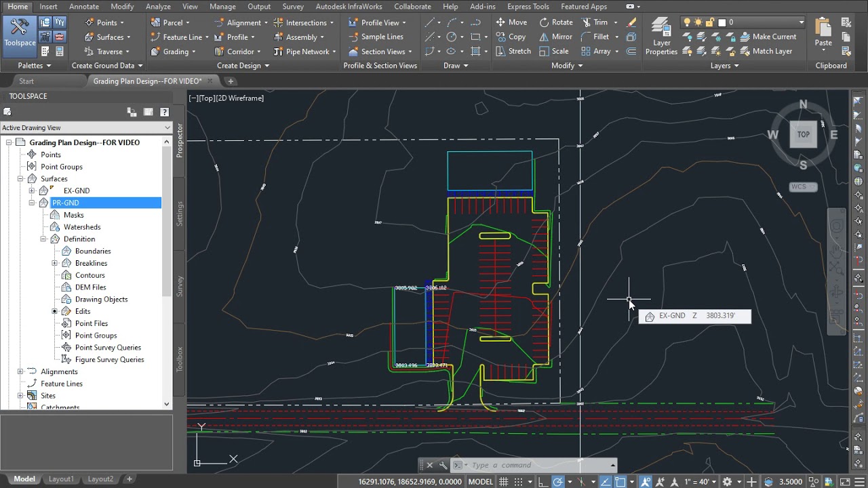Click the Erase tool in Modify
Screen dimensions: 868x488
coord(632,22)
